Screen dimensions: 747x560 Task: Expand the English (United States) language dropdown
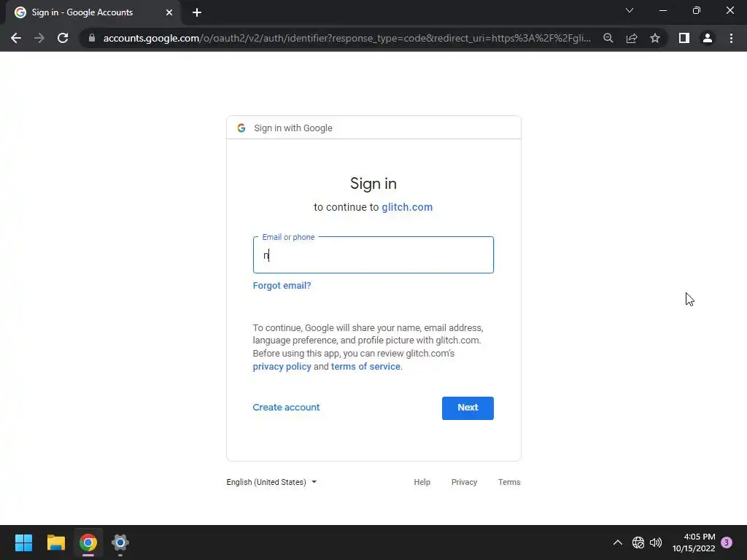[x=271, y=482]
